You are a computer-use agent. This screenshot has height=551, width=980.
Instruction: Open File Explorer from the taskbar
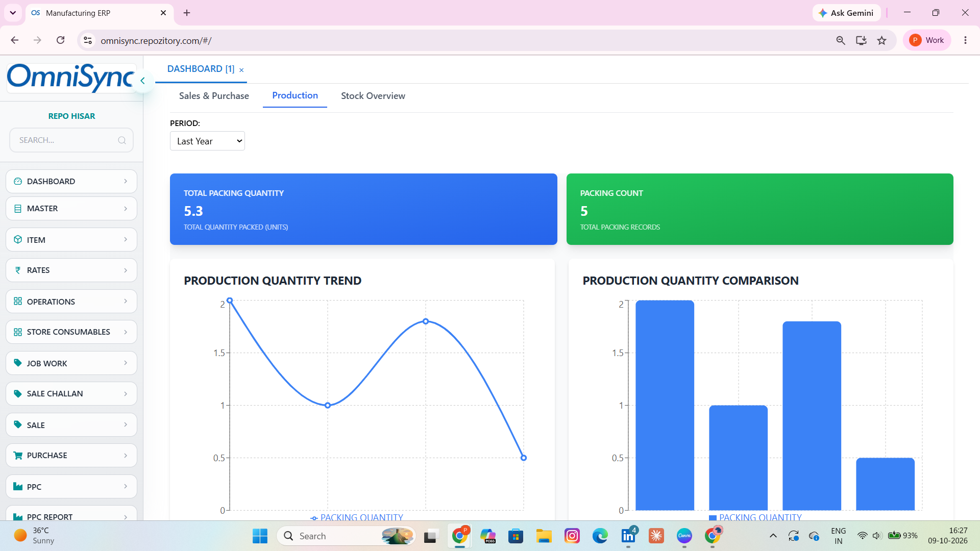[x=544, y=536]
